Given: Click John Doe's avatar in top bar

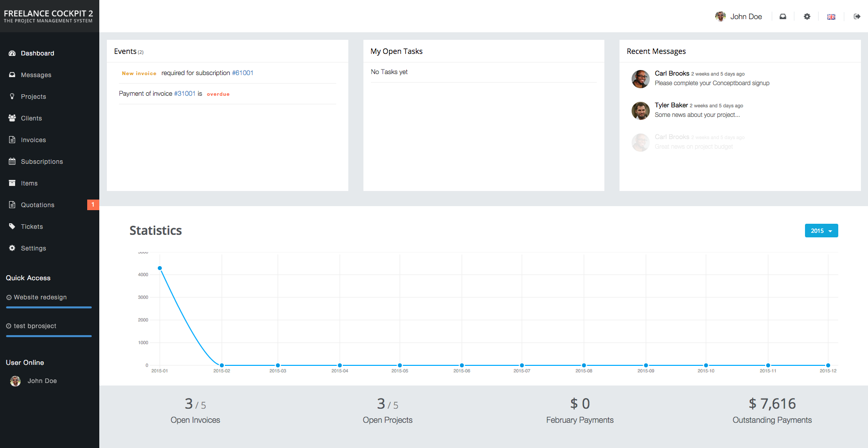Looking at the screenshot, I should (x=720, y=17).
